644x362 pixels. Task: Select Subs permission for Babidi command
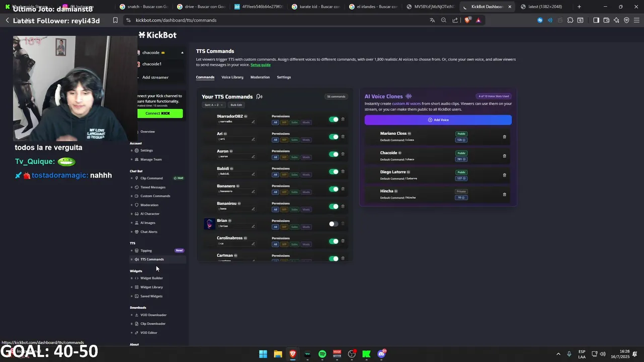pos(294,174)
